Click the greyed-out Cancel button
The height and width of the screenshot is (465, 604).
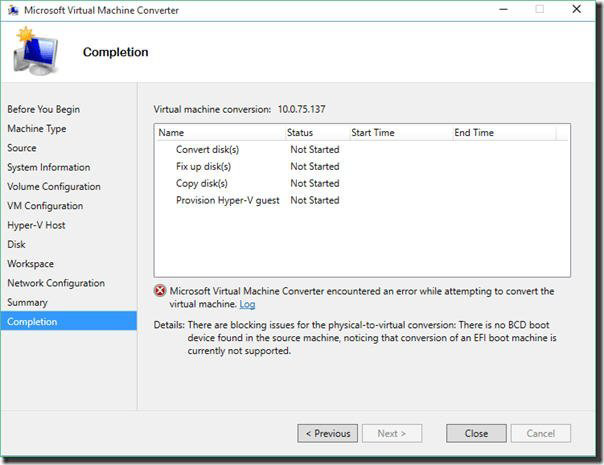(x=541, y=433)
